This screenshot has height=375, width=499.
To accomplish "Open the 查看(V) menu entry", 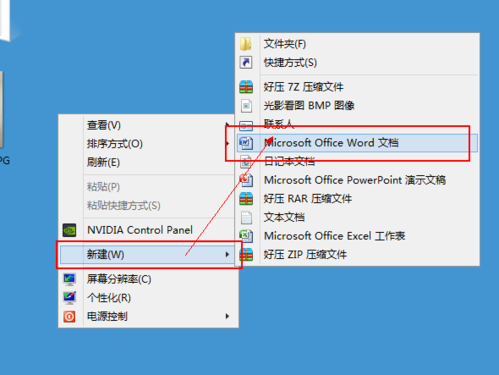I will pos(147,125).
